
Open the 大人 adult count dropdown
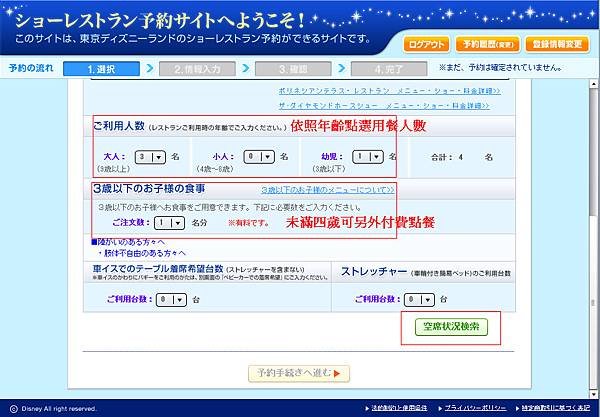click(x=150, y=157)
